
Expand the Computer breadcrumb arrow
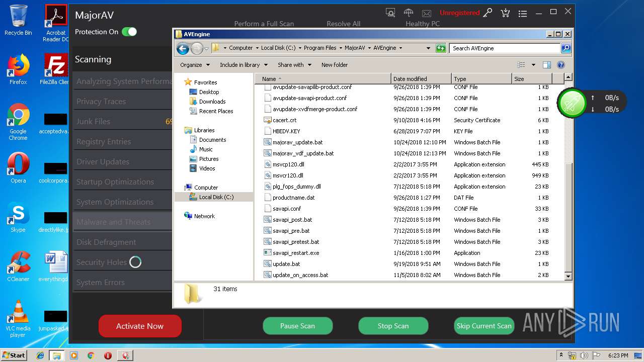click(x=257, y=48)
